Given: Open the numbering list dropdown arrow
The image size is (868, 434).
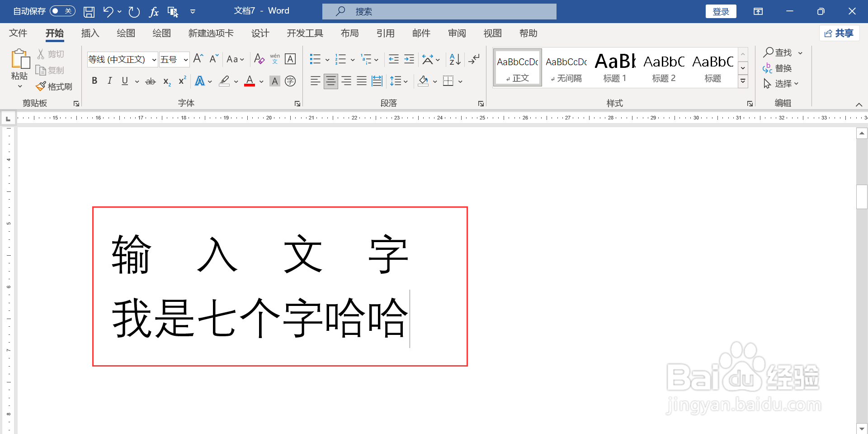Looking at the screenshot, I should tap(353, 60).
